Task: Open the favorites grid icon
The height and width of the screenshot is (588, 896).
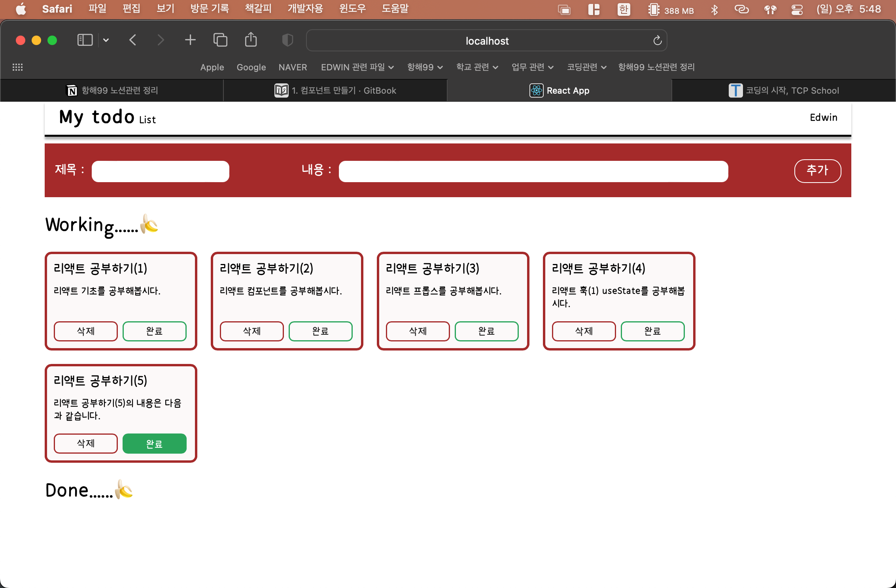Action: point(17,67)
